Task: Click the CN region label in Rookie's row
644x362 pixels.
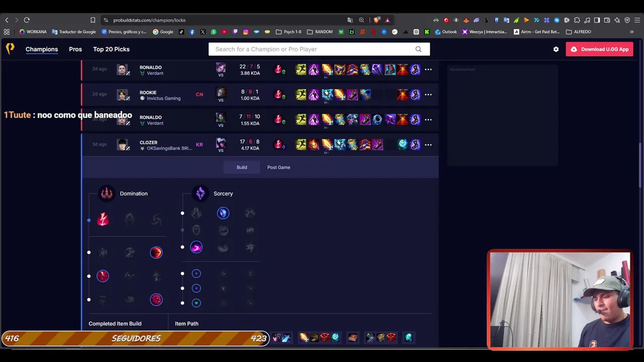Action: 199,95
